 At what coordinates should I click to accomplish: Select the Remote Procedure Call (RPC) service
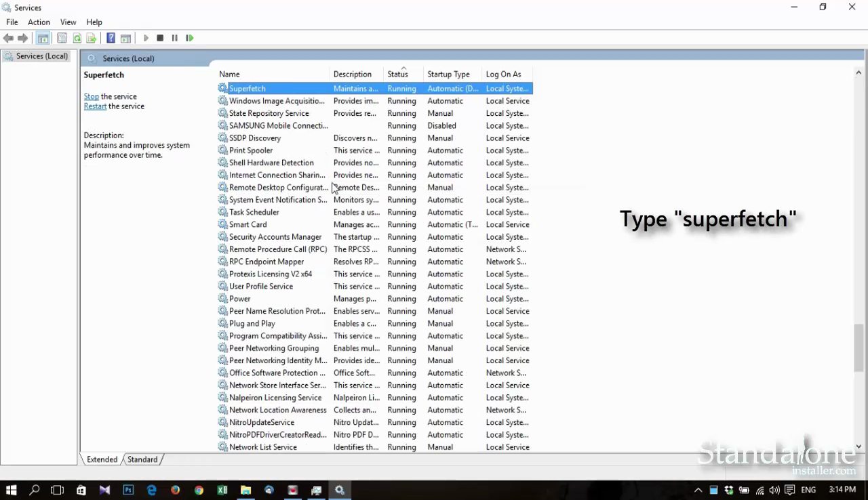tap(375, 249)
